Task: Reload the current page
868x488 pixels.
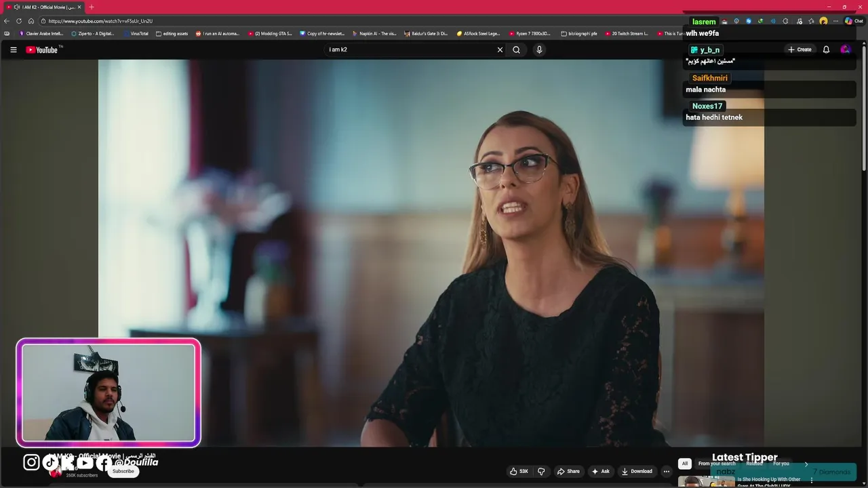Action: (19, 21)
